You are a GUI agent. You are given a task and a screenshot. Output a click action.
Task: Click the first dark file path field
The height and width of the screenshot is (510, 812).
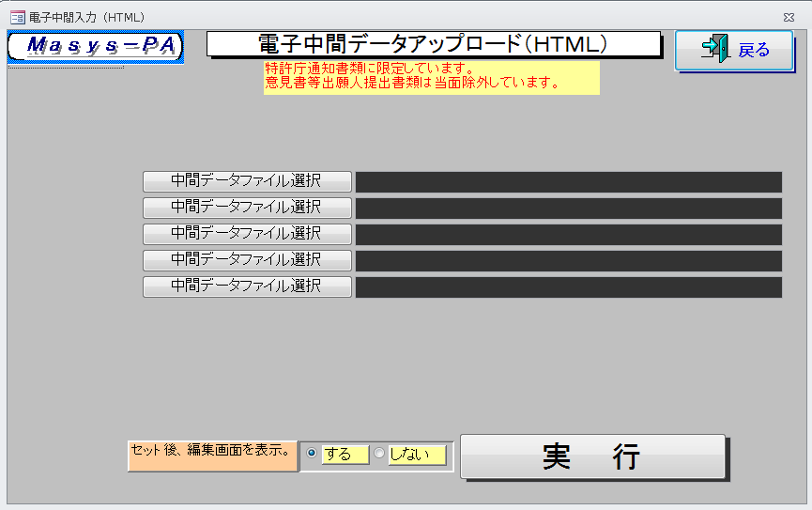[x=569, y=182]
